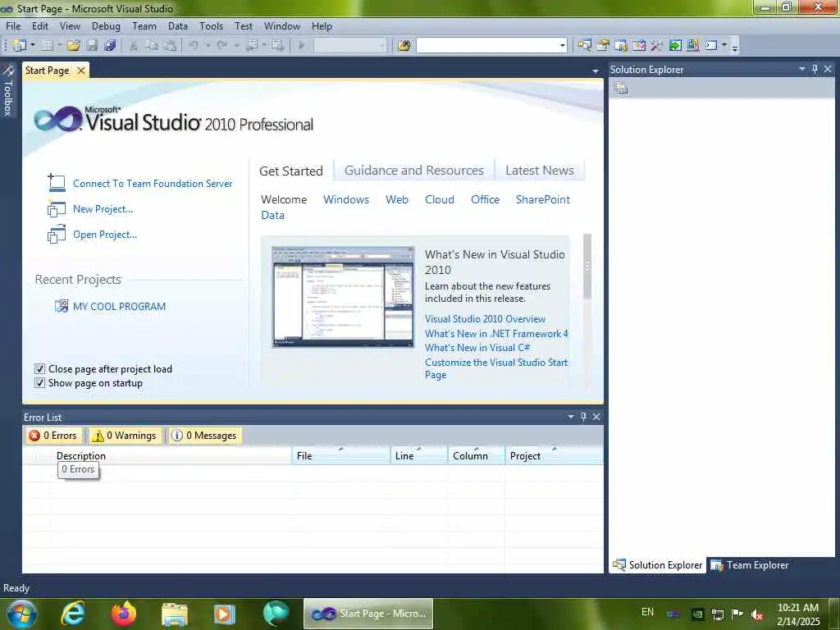Image resolution: width=840 pixels, height=630 pixels.
Task: Click the Open Project... link
Action: (105, 235)
